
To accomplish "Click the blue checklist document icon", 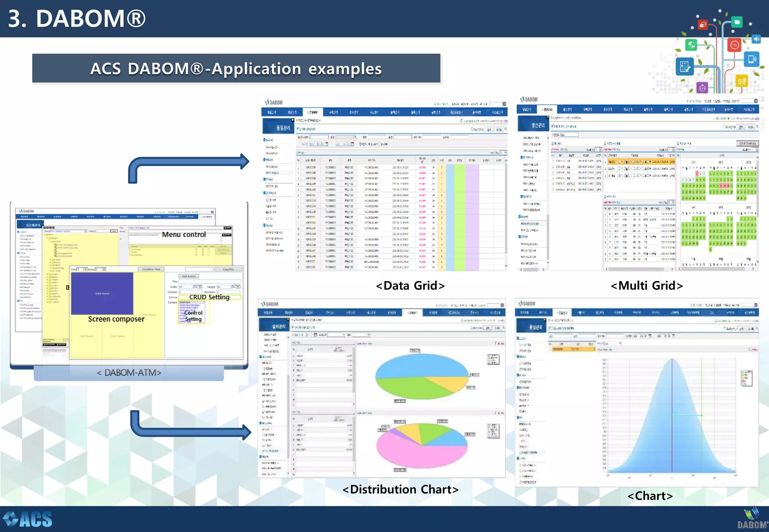I will pos(685,67).
